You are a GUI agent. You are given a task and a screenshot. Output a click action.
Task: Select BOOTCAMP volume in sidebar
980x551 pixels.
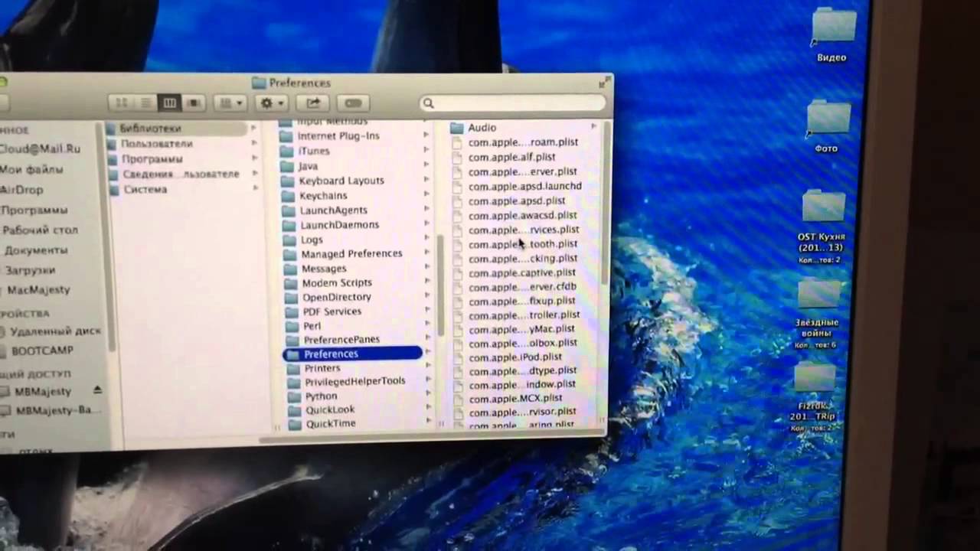tap(42, 350)
